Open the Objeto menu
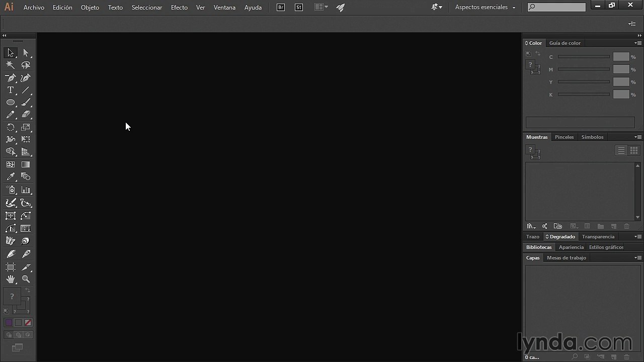The height and width of the screenshot is (362, 644). [x=90, y=8]
